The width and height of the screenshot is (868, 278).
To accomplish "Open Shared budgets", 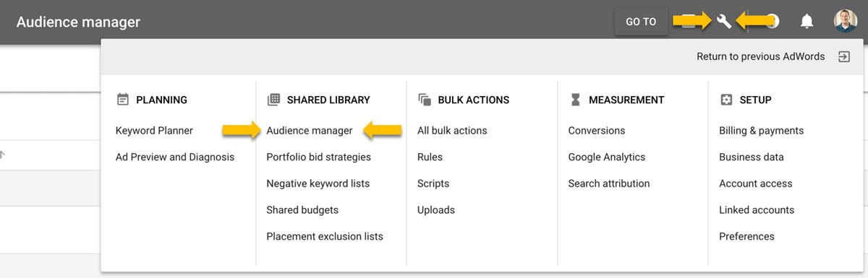I will 302,210.
